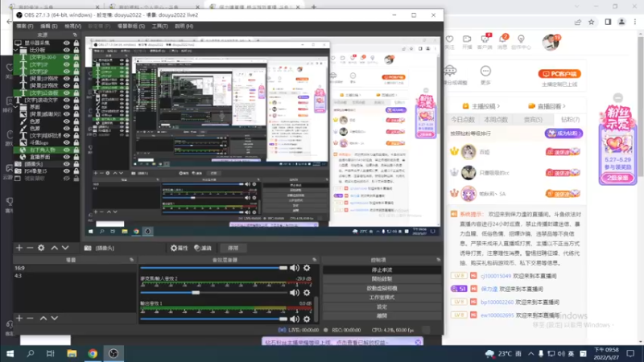
Task: Open Windows Start menu
Action: point(10,353)
